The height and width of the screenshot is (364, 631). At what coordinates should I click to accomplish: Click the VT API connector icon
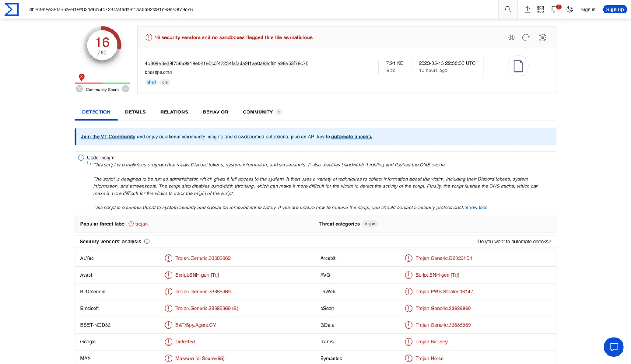click(x=511, y=37)
